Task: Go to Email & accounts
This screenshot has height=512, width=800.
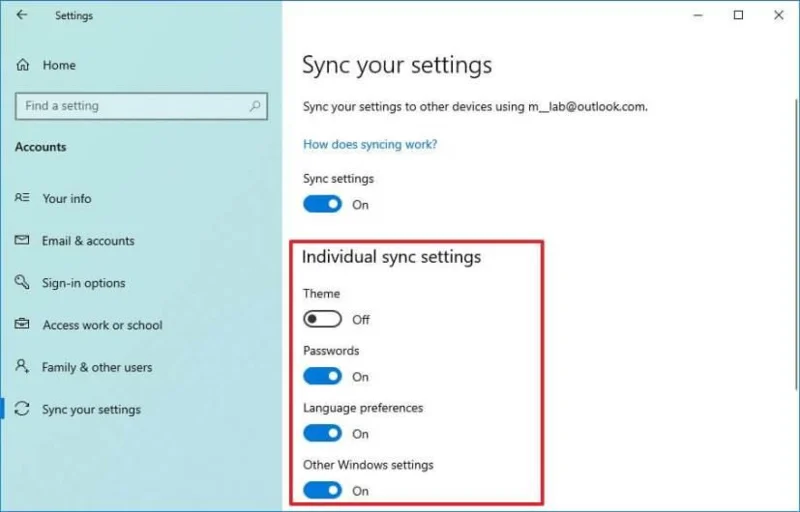Action: coord(88,241)
